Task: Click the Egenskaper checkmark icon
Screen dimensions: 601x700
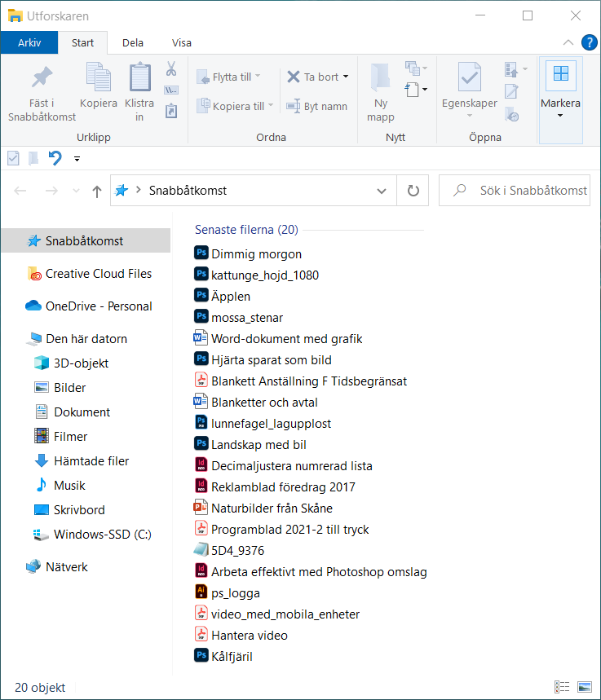Action: 469,77
